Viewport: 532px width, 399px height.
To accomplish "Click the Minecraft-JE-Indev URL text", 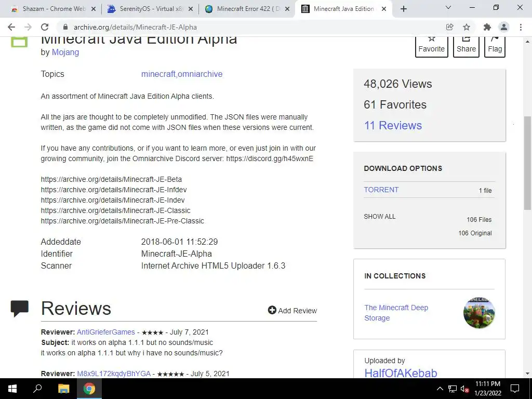I will point(113,200).
